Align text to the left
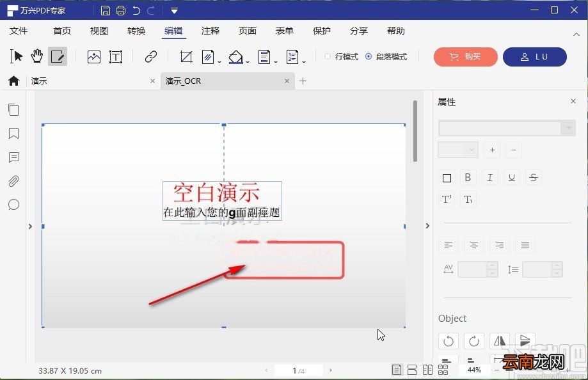Image resolution: width=588 pixels, height=380 pixels. 449,245
